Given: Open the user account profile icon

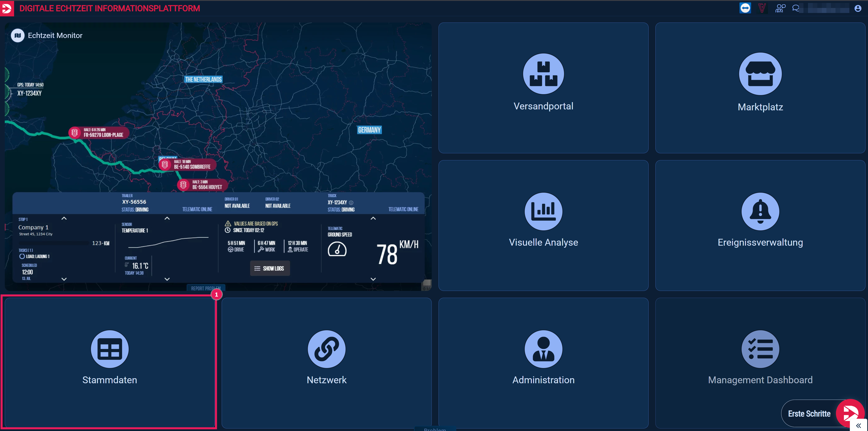Looking at the screenshot, I should [858, 8].
